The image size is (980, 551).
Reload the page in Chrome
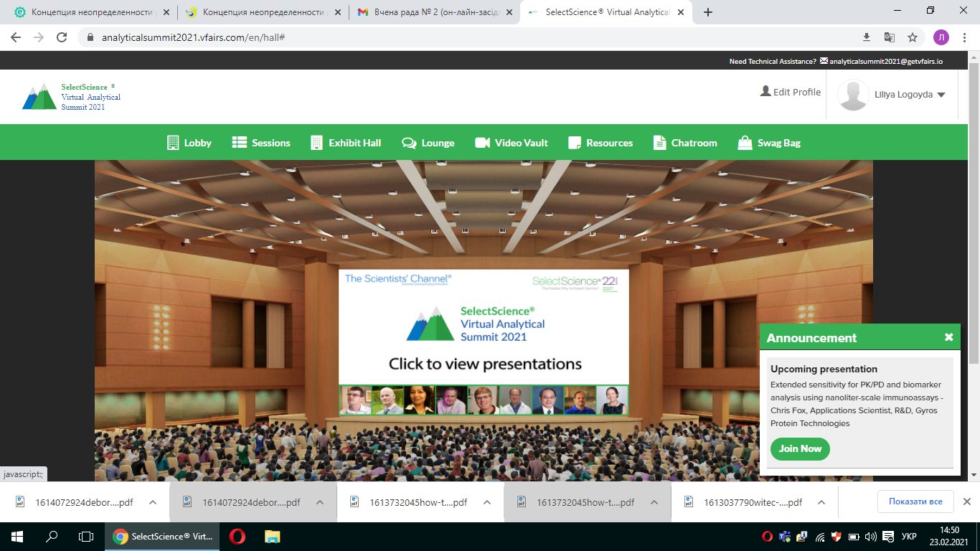62,37
